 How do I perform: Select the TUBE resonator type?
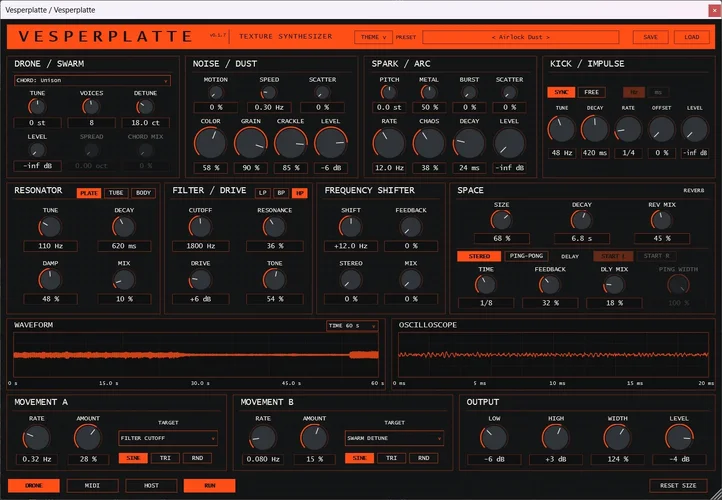[x=116, y=193]
